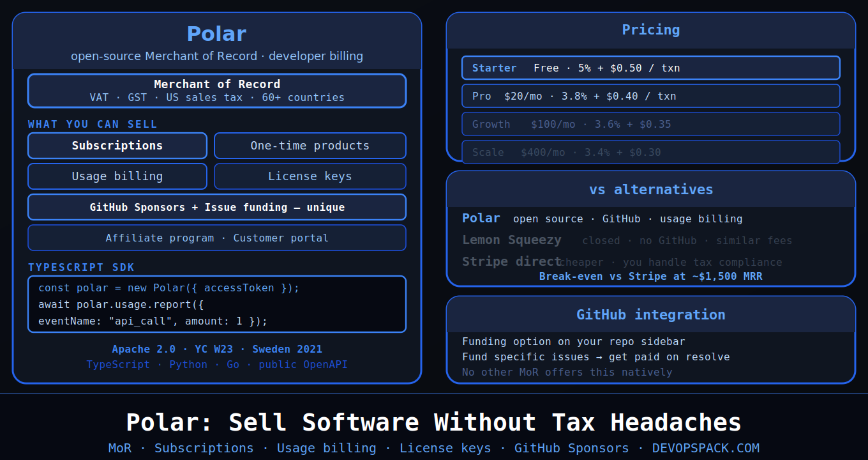Click 'TypeScript · Python · Go · public OpenAPI' text
Viewport: 868px width, 460px height.
click(217, 365)
